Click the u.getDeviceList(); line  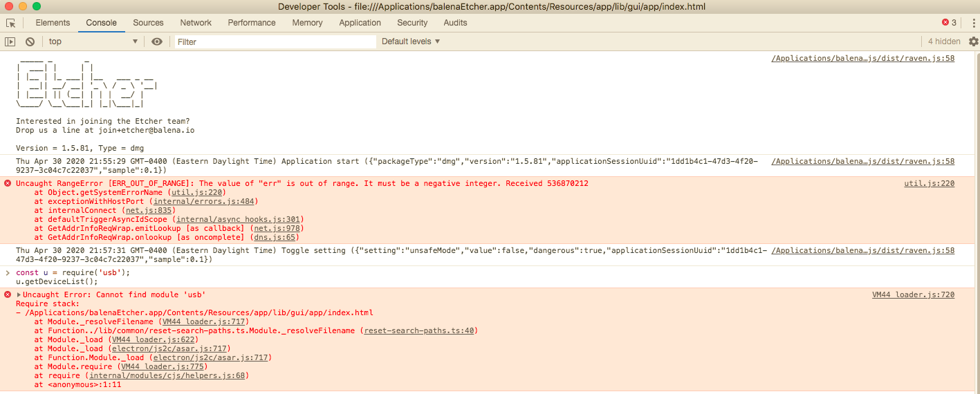pyautogui.click(x=57, y=281)
